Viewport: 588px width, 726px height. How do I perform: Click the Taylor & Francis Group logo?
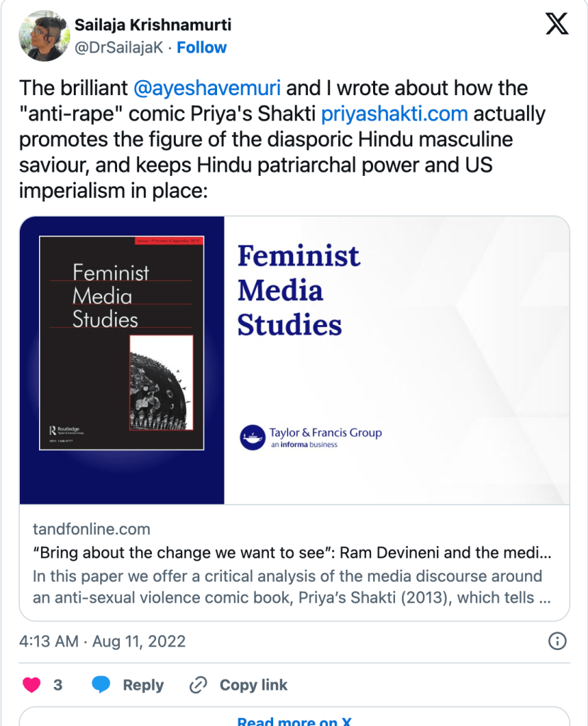[x=311, y=436]
